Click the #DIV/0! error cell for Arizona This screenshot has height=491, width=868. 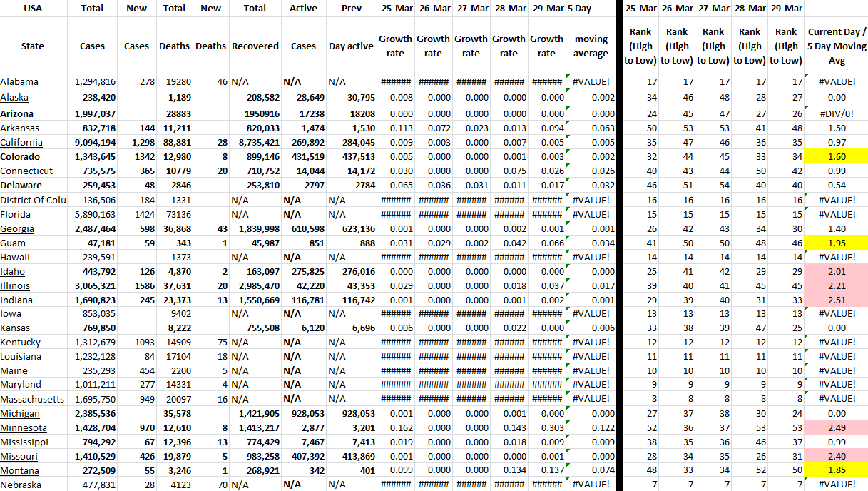point(836,113)
